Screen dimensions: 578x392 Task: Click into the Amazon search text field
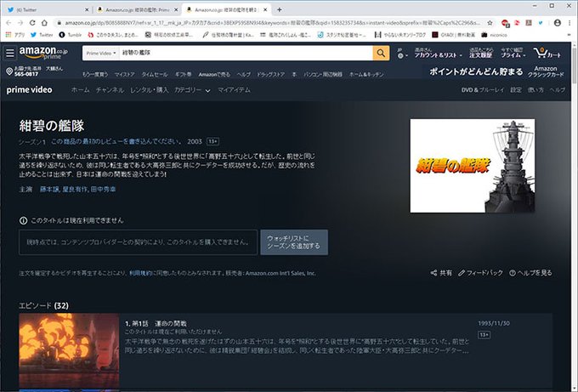pos(246,53)
